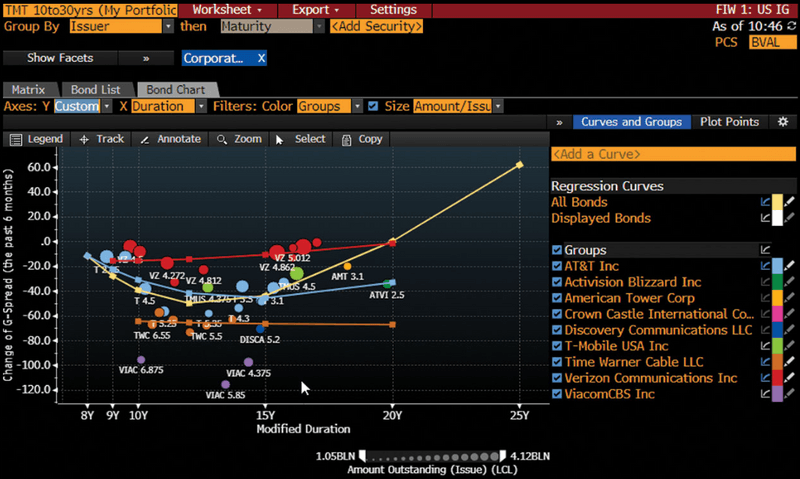
Task: Click the Zoom magnifier tool
Action: (x=221, y=139)
